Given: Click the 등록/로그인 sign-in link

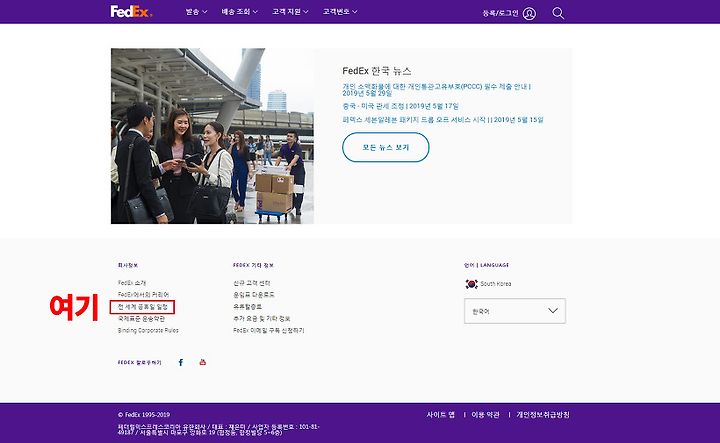Looking at the screenshot, I should [x=500, y=13].
